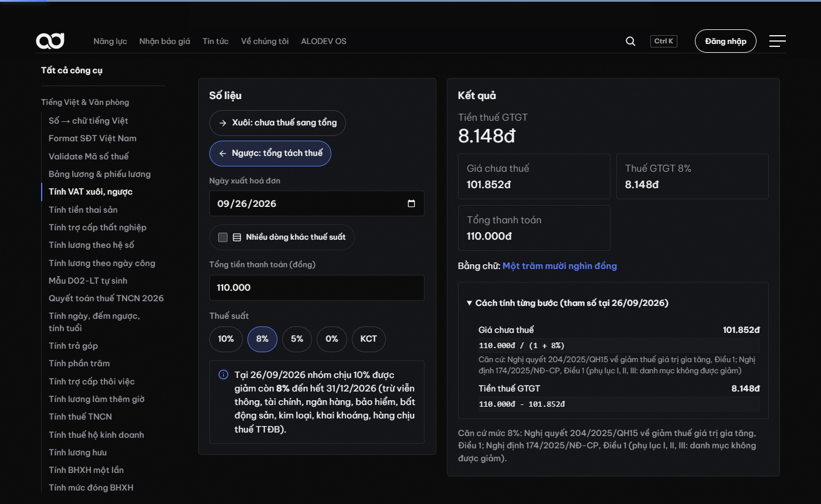
Task: Click the info icon in rate notice
Action: click(223, 374)
